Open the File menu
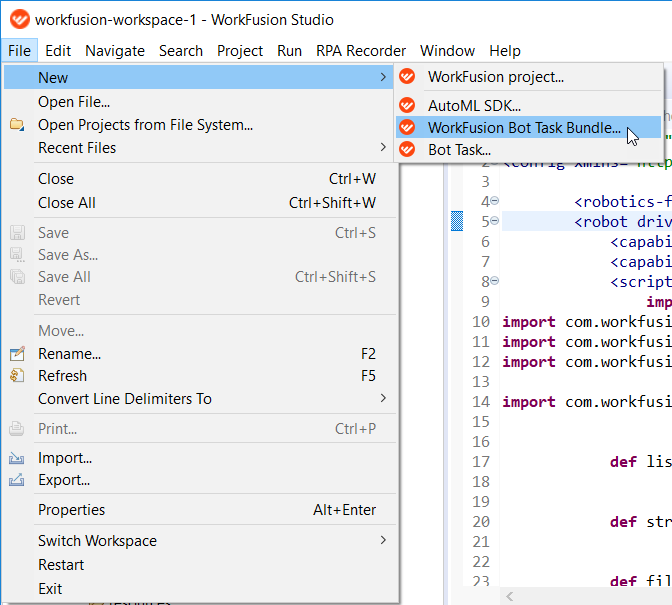Screen dimensions: 672x605 click(19, 51)
